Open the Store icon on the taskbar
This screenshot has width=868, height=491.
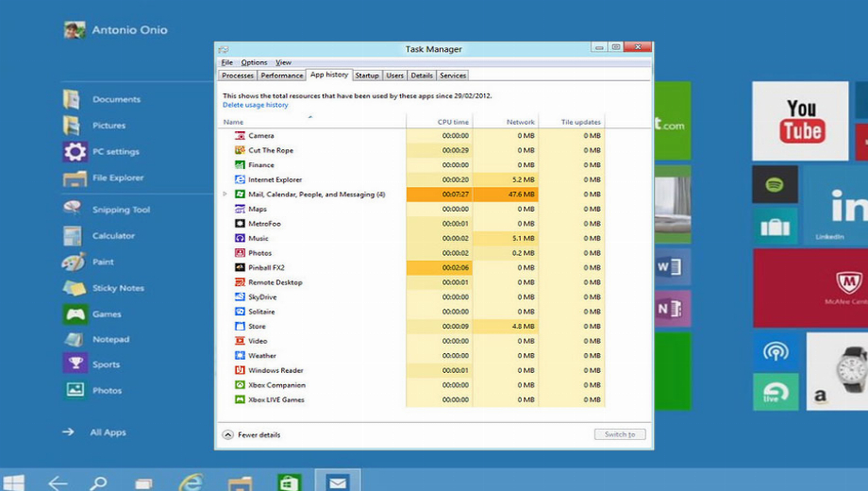[x=289, y=483]
